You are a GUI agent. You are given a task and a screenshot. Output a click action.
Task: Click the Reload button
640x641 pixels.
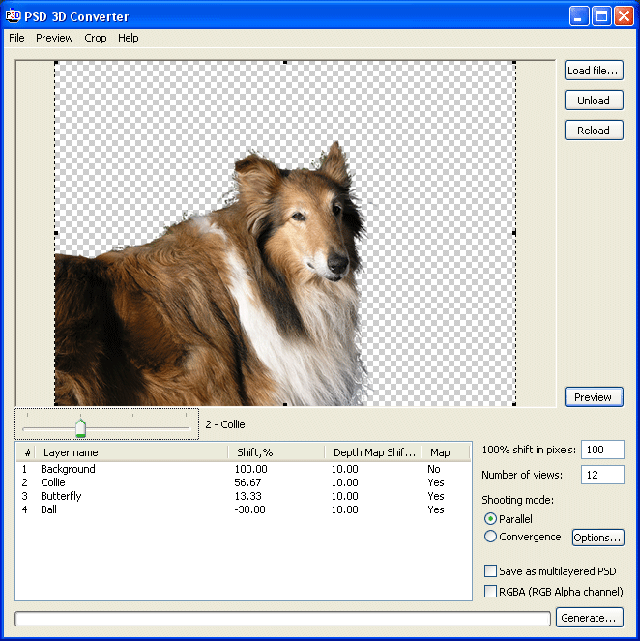click(x=594, y=131)
